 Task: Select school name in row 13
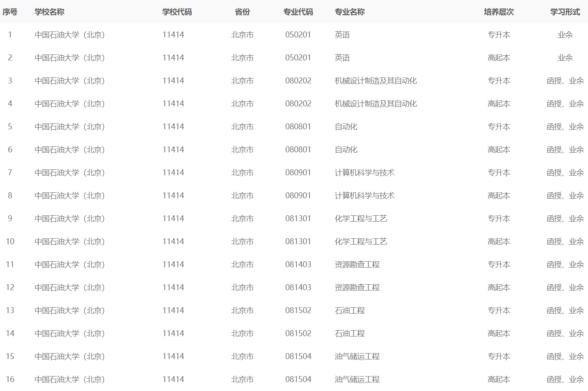(x=70, y=311)
